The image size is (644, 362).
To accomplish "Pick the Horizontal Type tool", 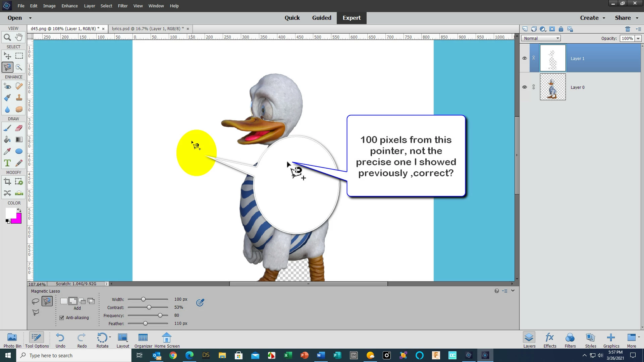I will coord(7,163).
